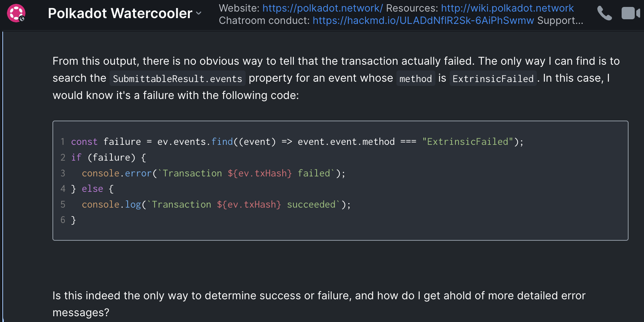Open the Polkadot Watercooler room options menu
The image size is (644, 322).
coord(199,14)
